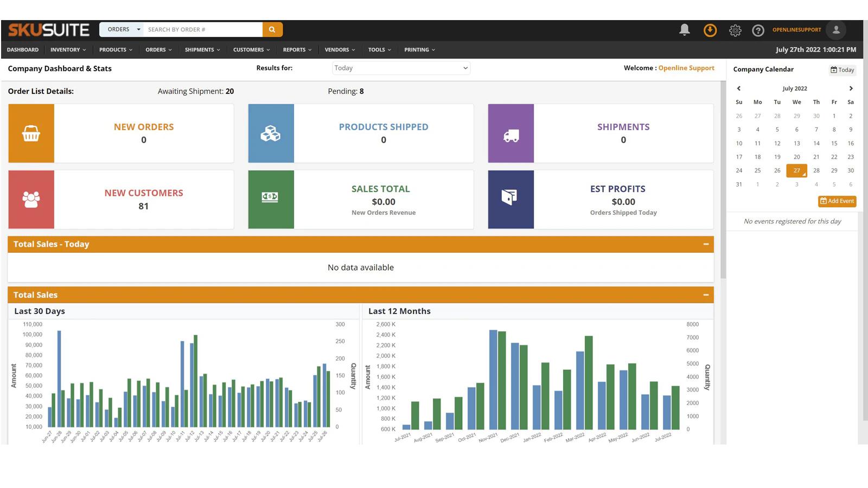Go to previous month in calendar
The image size is (868, 488).
pos(738,88)
